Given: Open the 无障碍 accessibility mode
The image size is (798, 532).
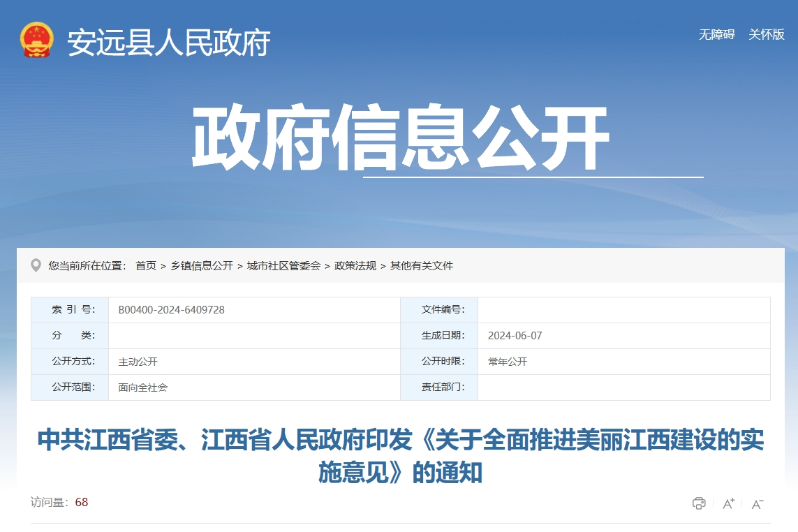Looking at the screenshot, I should 716,34.
